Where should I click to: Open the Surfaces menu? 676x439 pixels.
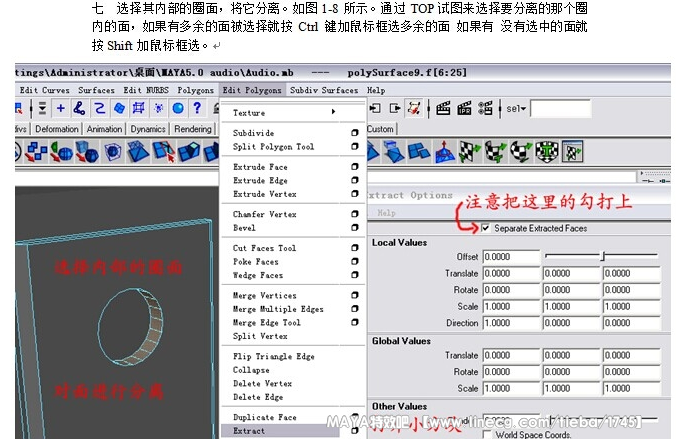(96, 90)
